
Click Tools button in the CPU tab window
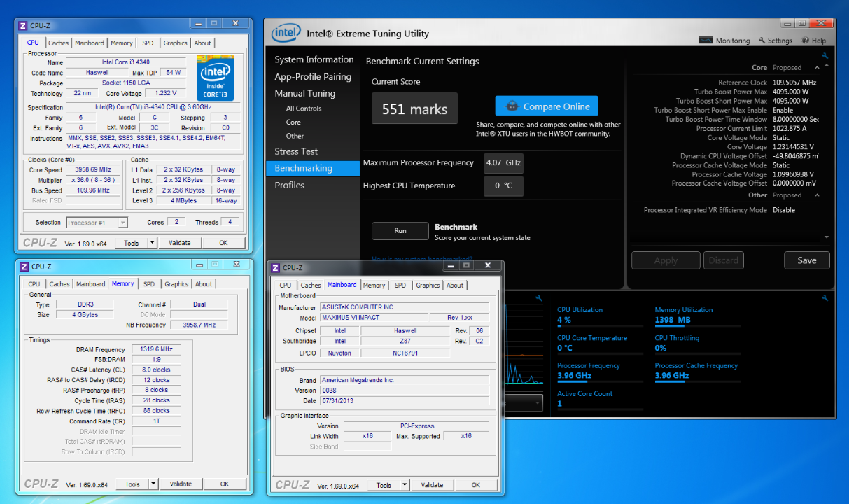[132, 243]
